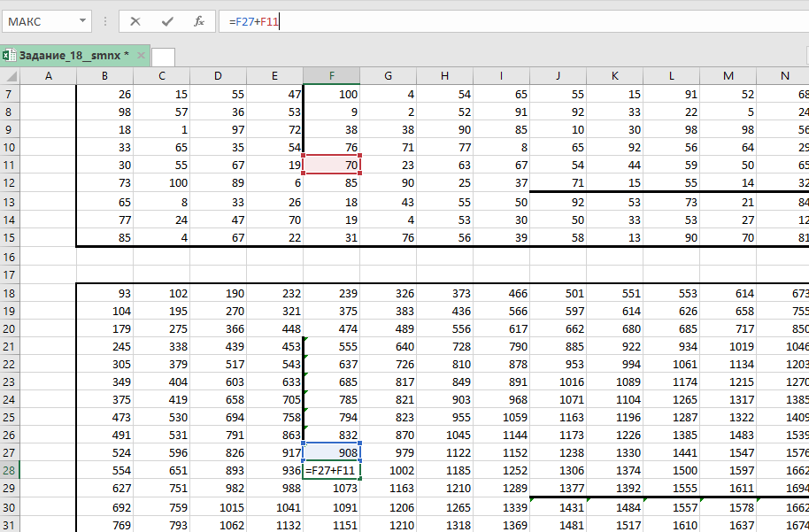Viewport: 809px width, 532px height.
Task: Cancel the formula entry with the X icon
Action: (135, 21)
